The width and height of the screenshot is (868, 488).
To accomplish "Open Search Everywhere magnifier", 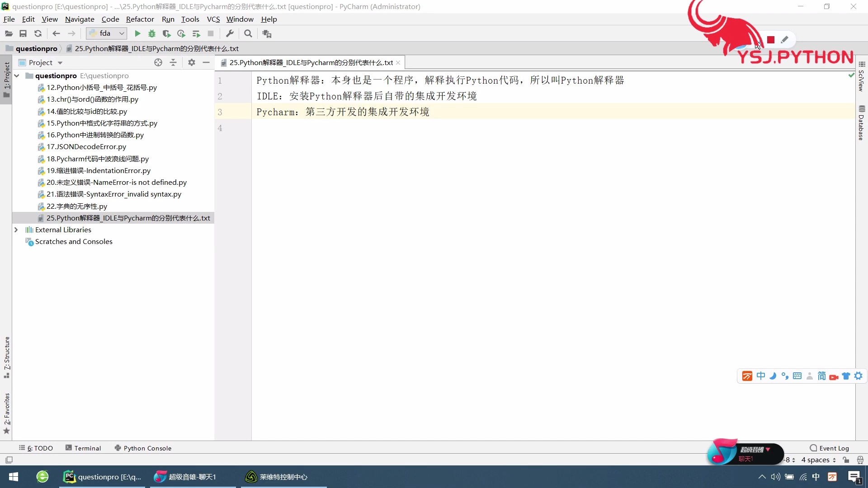I will pyautogui.click(x=248, y=33).
